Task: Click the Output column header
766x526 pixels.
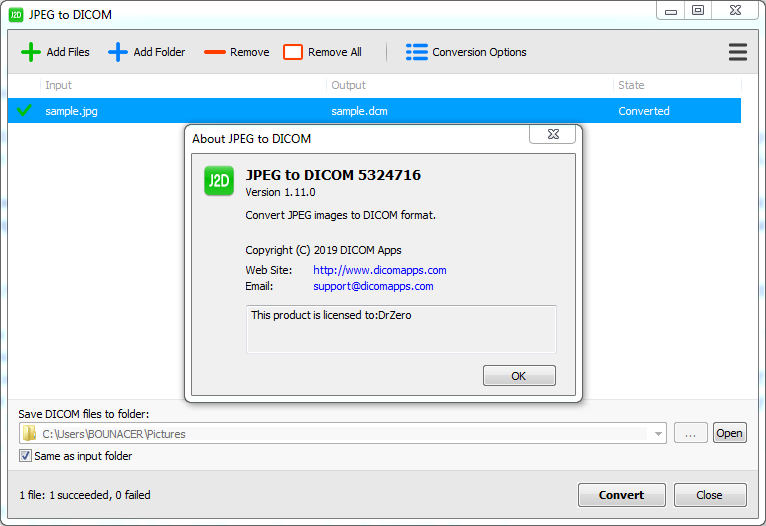Action: tap(348, 85)
